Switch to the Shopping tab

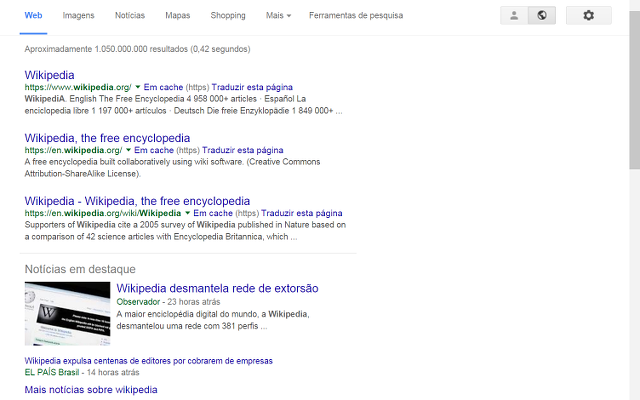pos(228,16)
